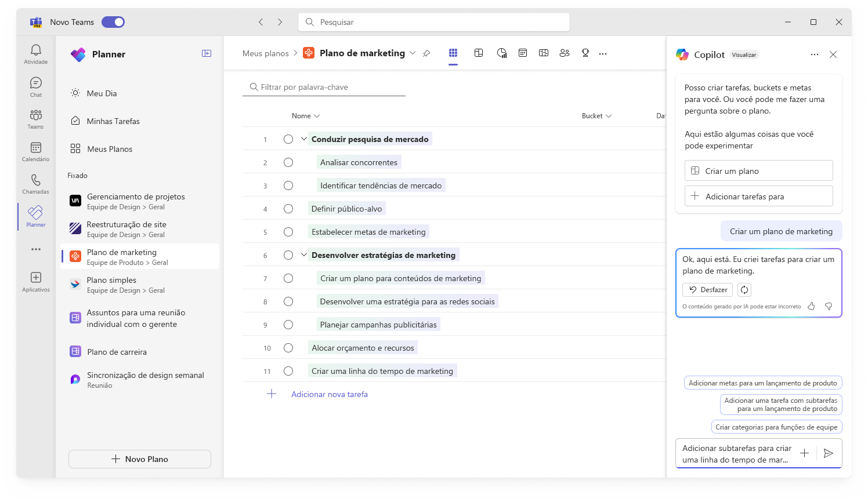Give thumbs down to Copilot response

(x=829, y=306)
